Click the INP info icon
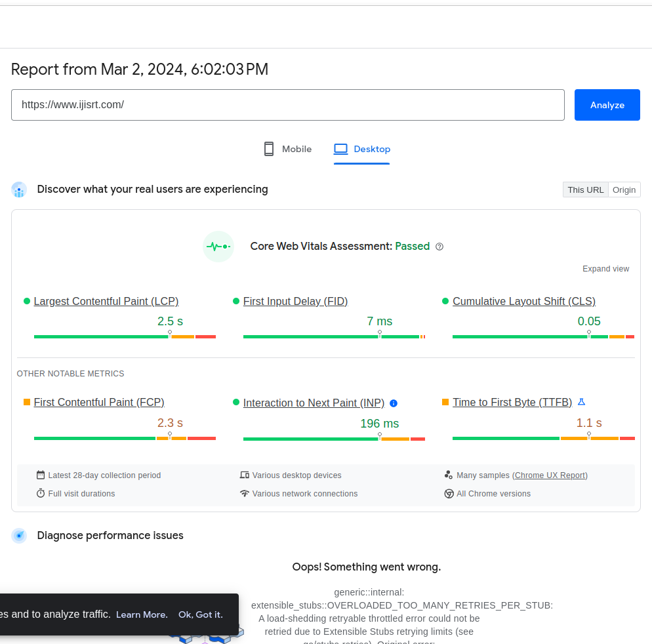The height and width of the screenshot is (644, 652). coord(394,403)
